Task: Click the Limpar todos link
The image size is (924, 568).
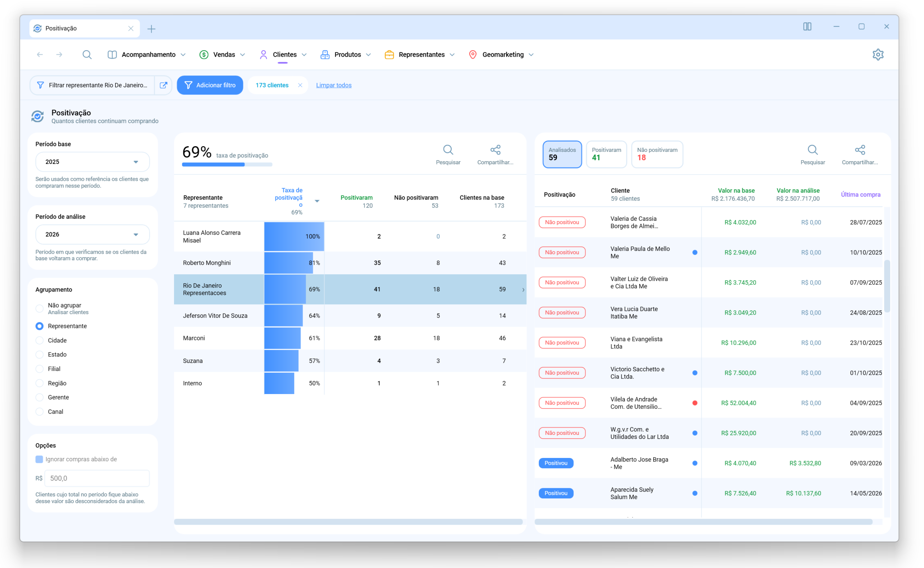Action: tap(334, 85)
